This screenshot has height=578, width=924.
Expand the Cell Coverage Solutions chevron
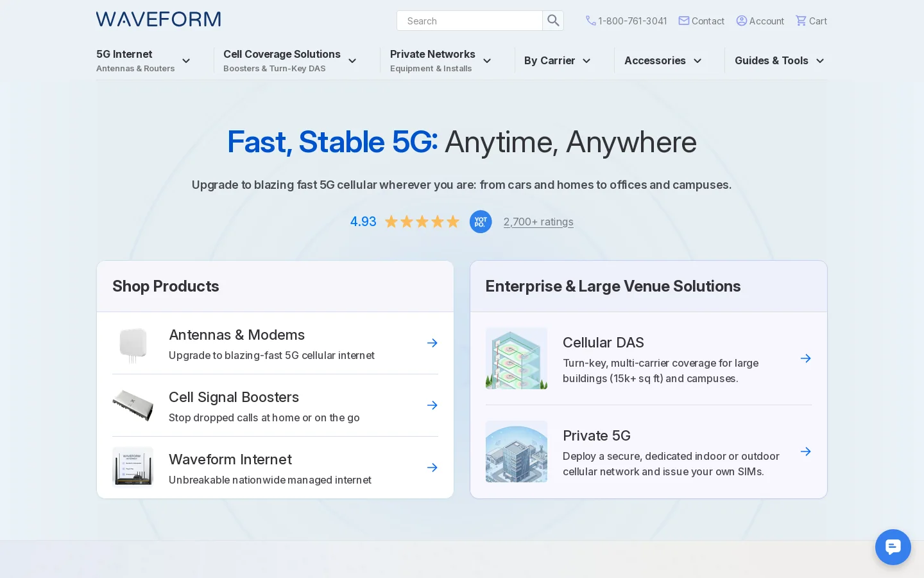[352, 61]
